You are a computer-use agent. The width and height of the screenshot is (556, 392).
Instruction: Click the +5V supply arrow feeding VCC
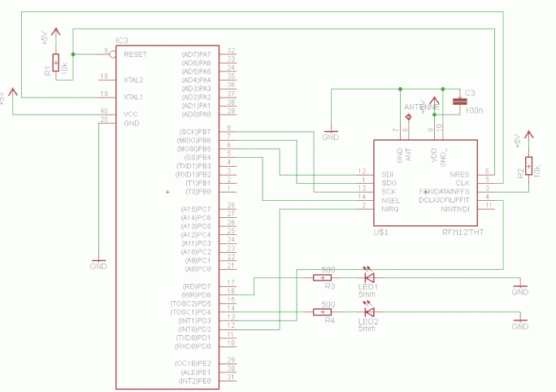13,92
